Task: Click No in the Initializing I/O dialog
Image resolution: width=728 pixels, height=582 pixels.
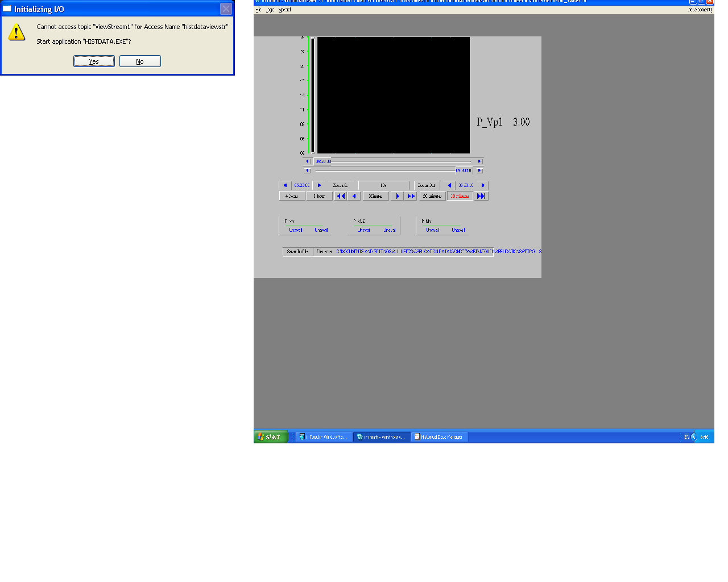Action: [x=140, y=61]
